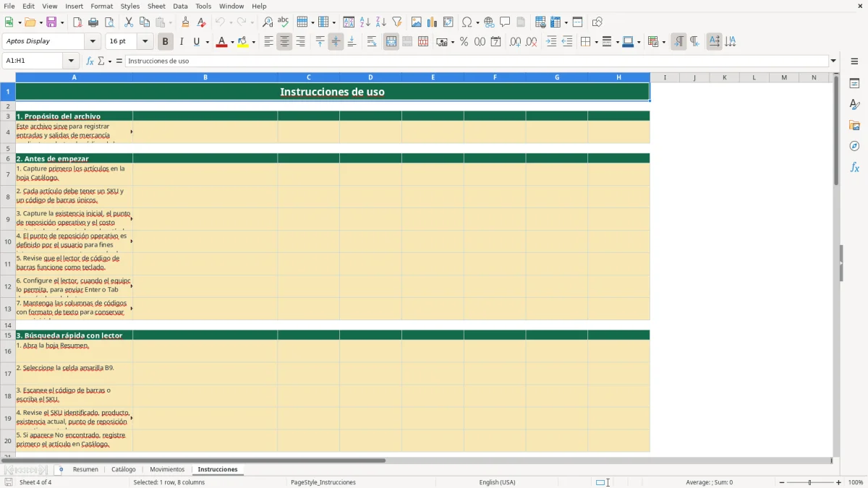Image resolution: width=868 pixels, height=488 pixels.
Task: Open the Font Size dropdown
Action: coord(145,42)
